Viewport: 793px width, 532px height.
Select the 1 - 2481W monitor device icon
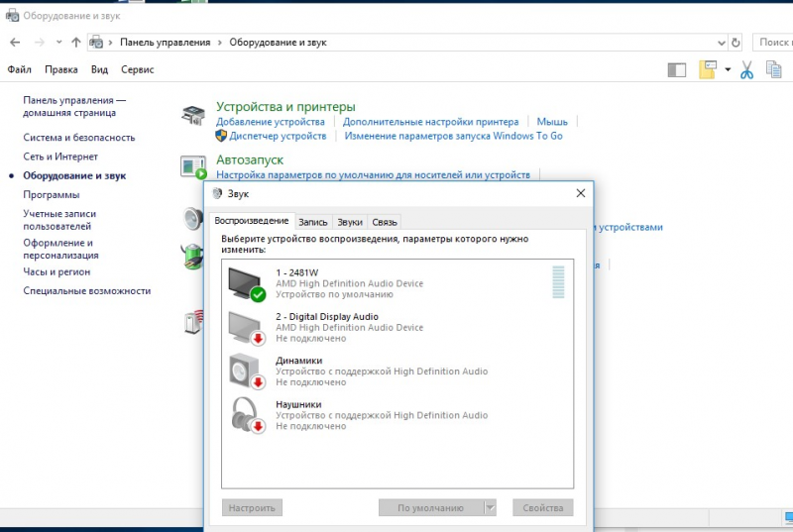[247, 284]
